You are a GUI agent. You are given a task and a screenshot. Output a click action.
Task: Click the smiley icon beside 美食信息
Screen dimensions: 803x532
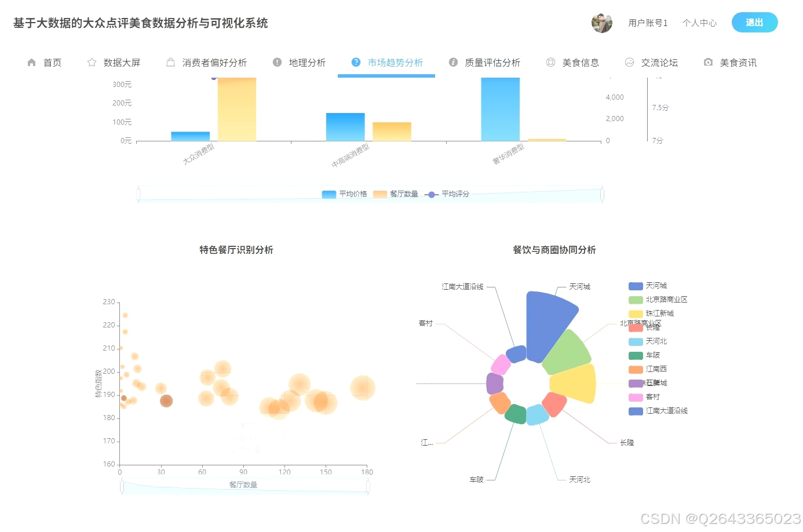click(x=550, y=62)
